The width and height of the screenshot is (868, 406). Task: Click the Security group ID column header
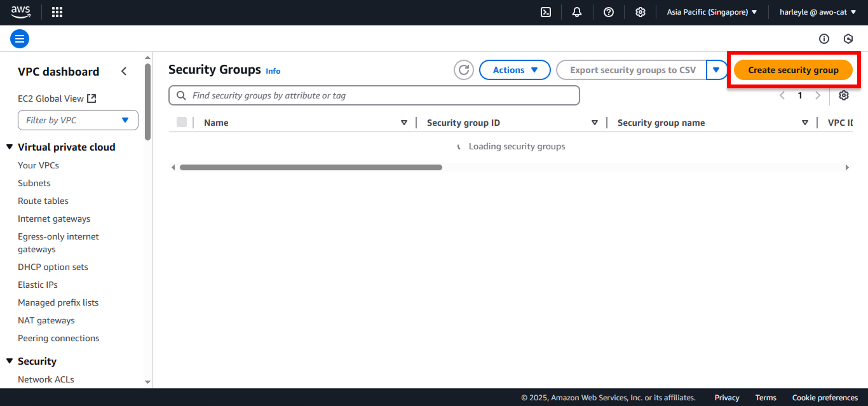click(x=463, y=123)
